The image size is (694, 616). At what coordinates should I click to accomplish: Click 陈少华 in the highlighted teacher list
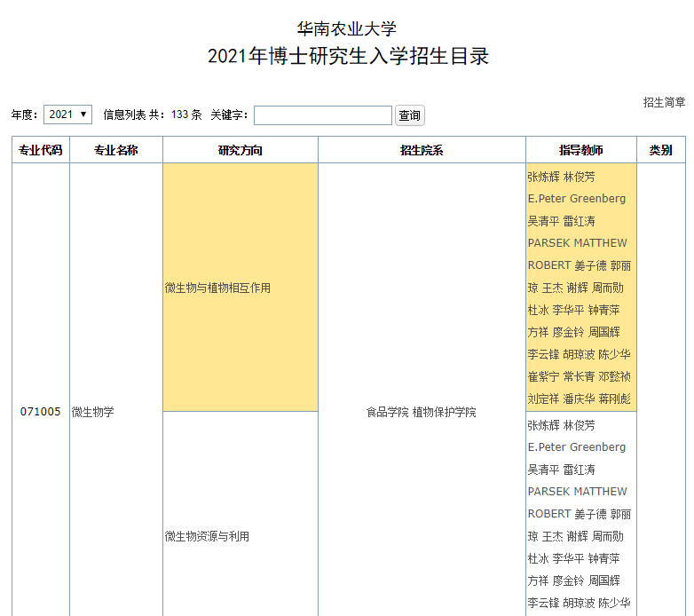[614, 354]
